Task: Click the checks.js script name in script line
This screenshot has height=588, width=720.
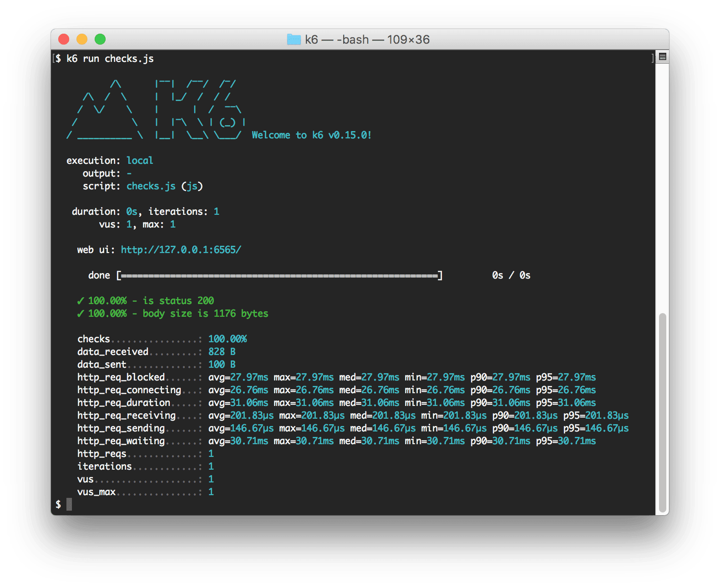Action: click(x=151, y=186)
